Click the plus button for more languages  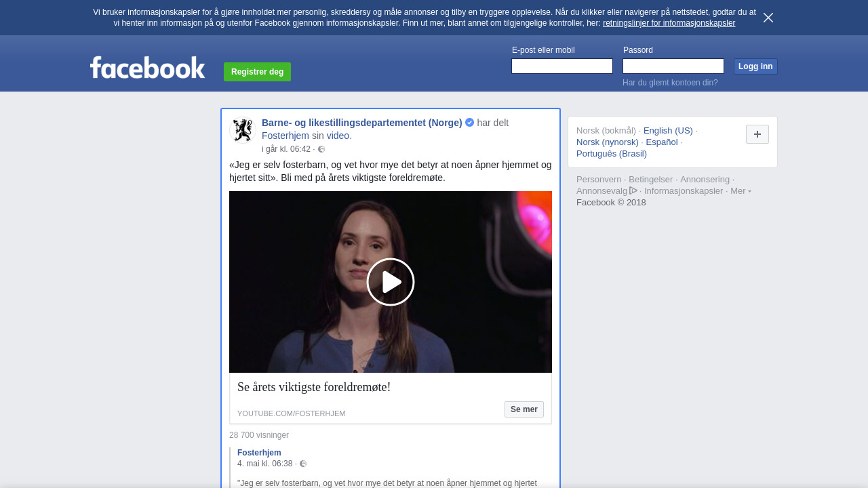pyautogui.click(x=757, y=134)
